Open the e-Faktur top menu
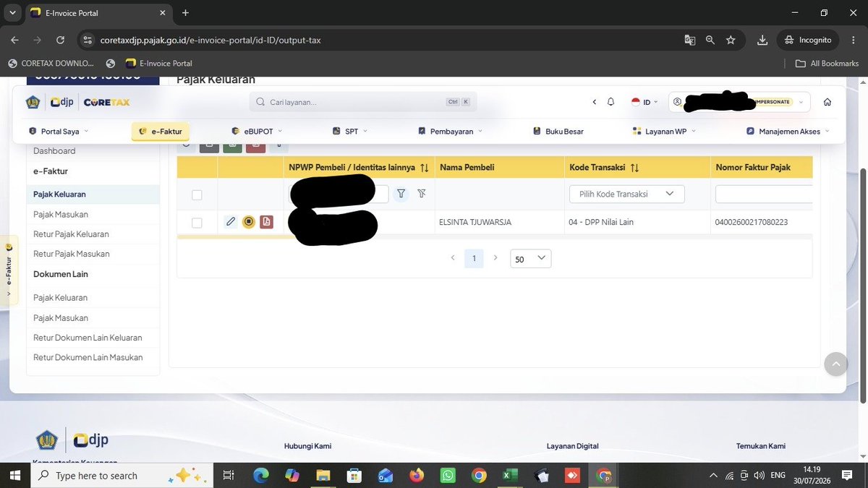This screenshot has width=868, height=488. click(x=161, y=132)
